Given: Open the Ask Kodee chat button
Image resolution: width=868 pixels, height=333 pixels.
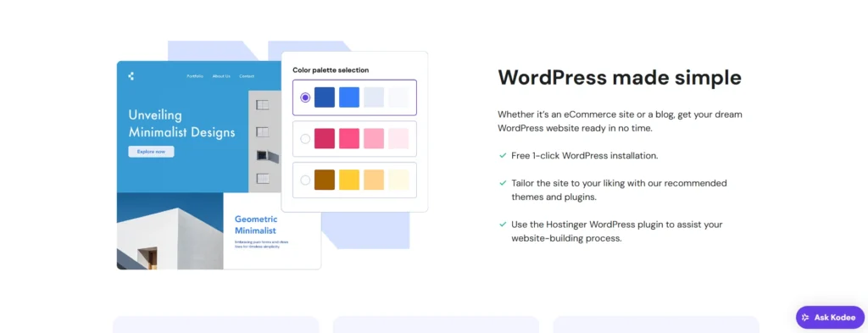Looking at the screenshot, I should [x=830, y=318].
